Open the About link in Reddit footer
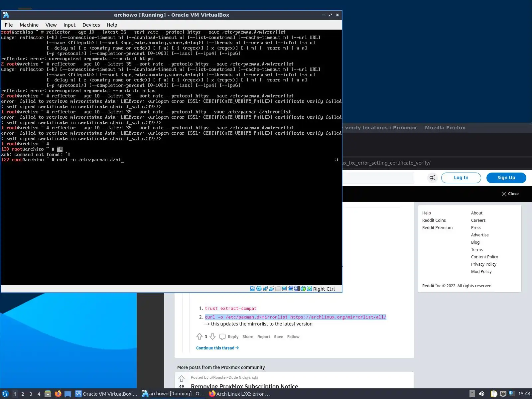Image resolution: width=532 pixels, height=399 pixels. tap(476, 213)
